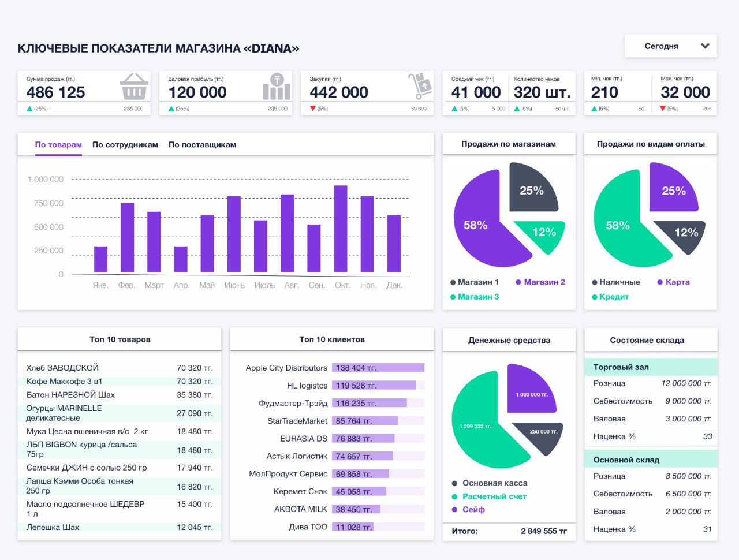Toggle the Карта legend entry
The height and width of the screenshot is (560, 739).
click(674, 282)
